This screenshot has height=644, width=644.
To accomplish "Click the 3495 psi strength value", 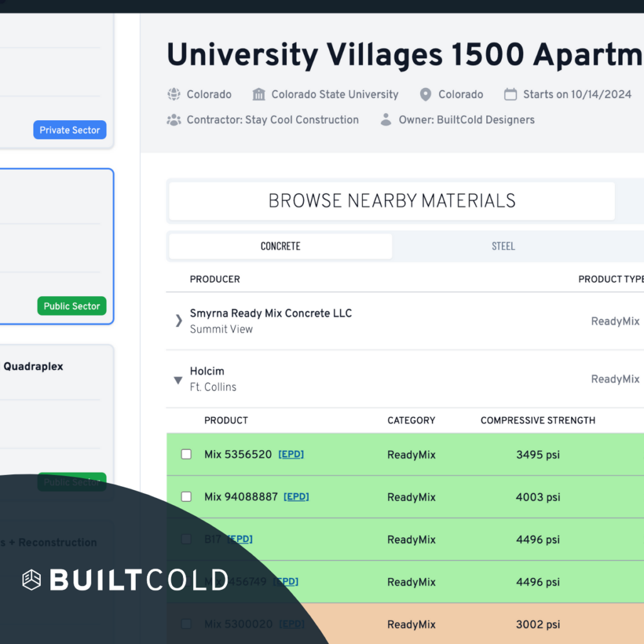I will point(538,455).
